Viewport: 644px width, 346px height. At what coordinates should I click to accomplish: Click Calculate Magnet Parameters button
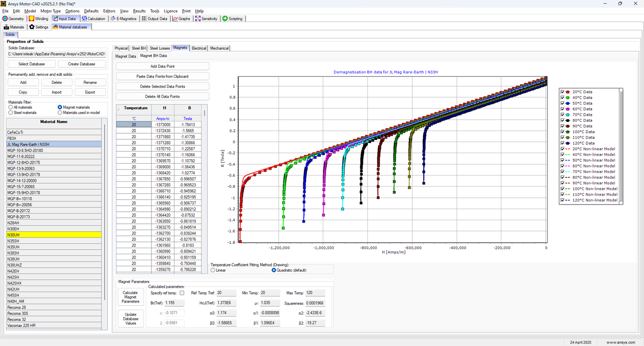(131, 297)
